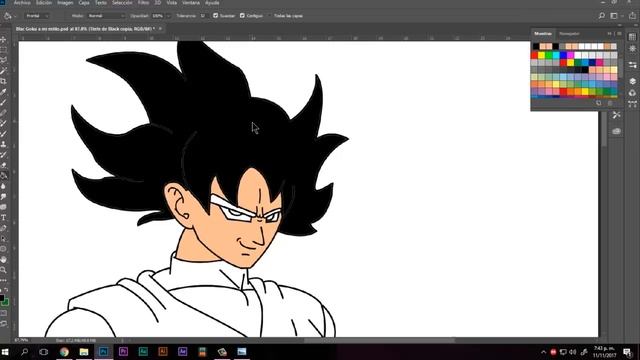Select the Eyedropper tool

[x=4, y=92]
